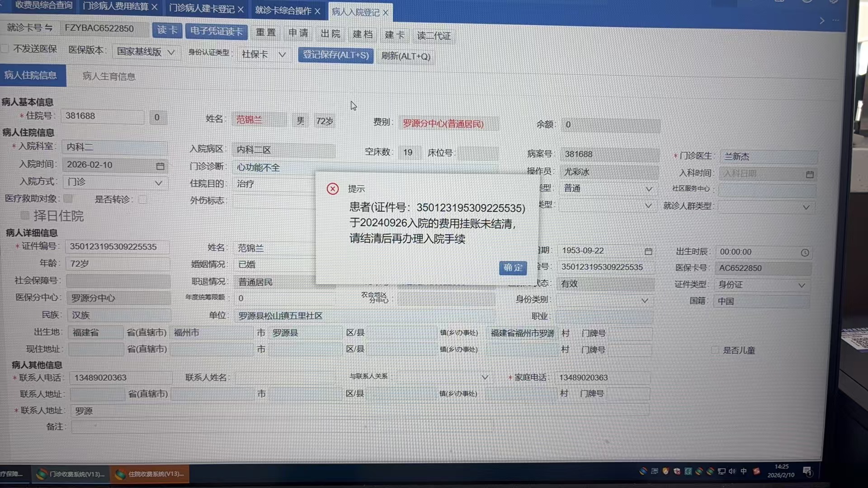Image resolution: width=868 pixels, height=488 pixels.
Task: Open the 入院时间 calendar icon
Action: (160, 166)
